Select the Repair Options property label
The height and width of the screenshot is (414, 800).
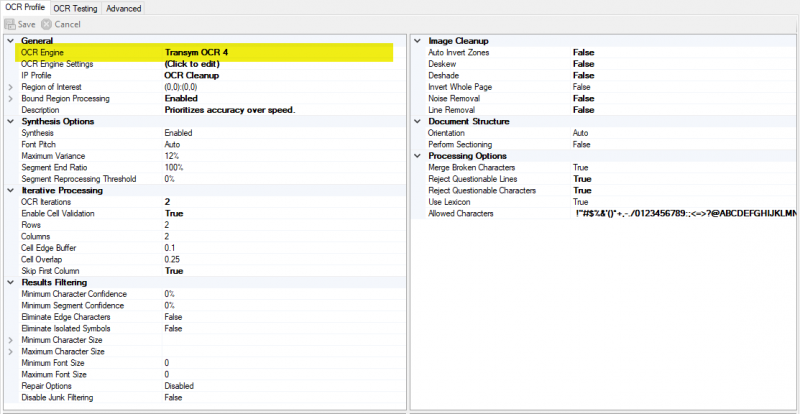pyautogui.click(x=46, y=386)
